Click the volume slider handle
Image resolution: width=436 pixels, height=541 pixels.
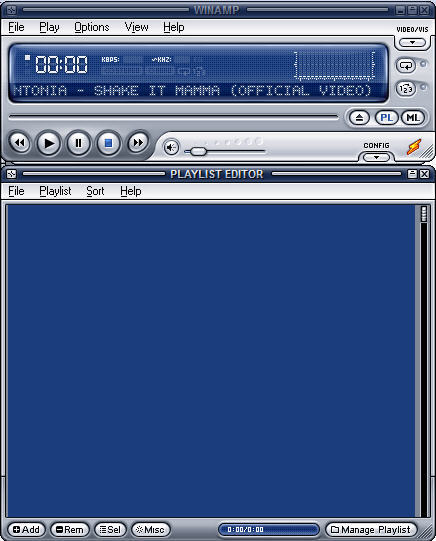[198, 151]
